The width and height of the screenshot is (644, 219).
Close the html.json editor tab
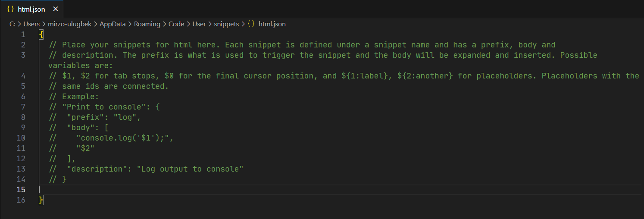55,9
